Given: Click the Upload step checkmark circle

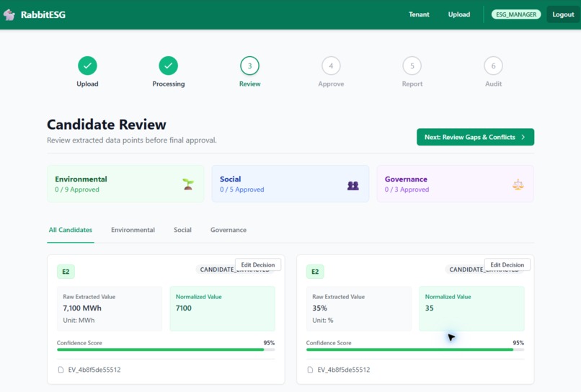Looking at the screenshot, I should pyautogui.click(x=87, y=66).
